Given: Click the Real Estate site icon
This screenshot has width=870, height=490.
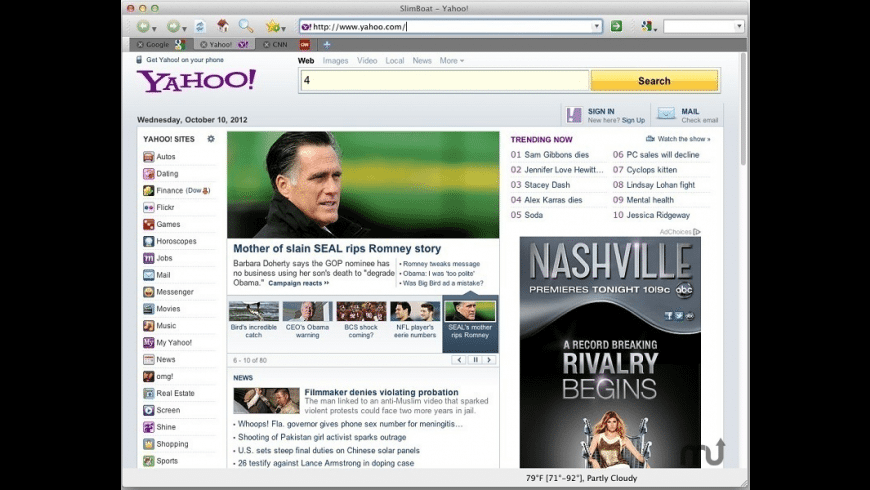Looking at the screenshot, I should pos(148,393).
